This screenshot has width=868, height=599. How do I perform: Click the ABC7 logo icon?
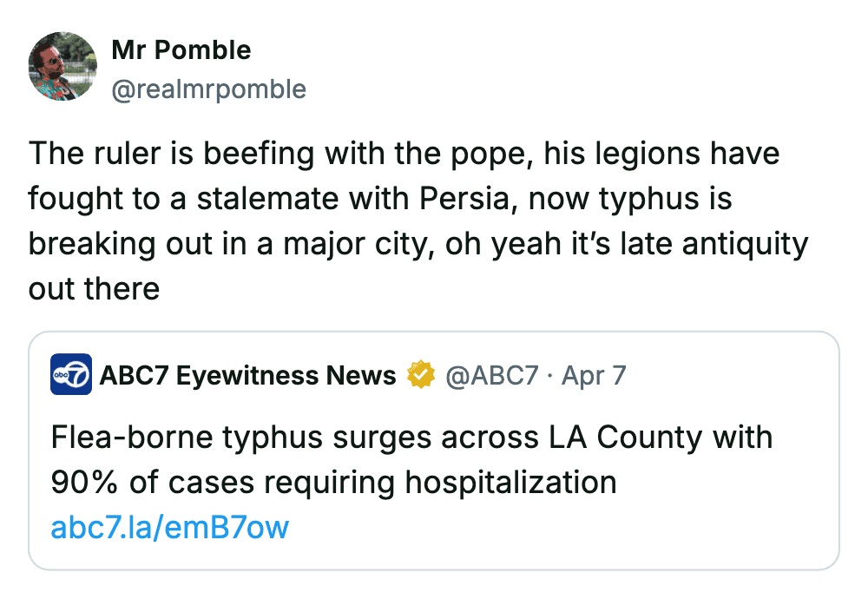71,375
